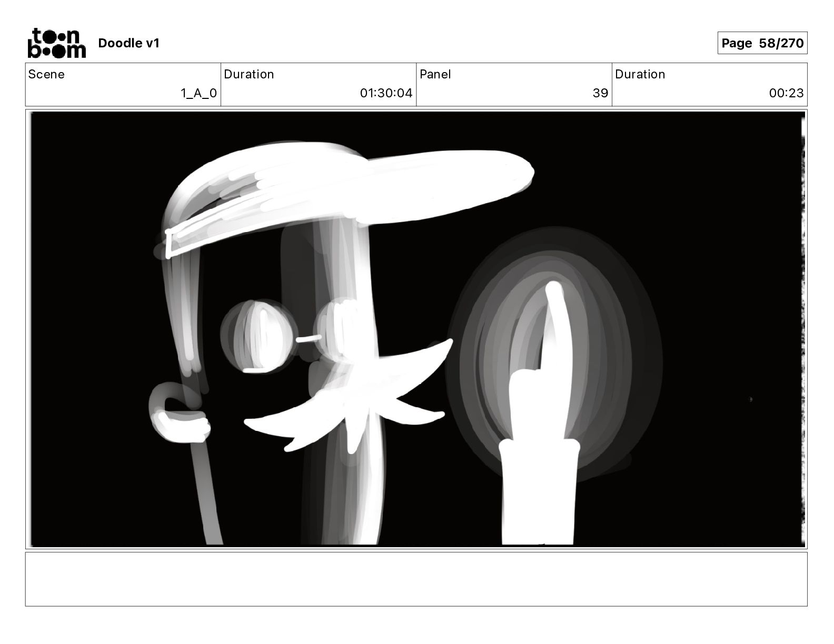The height and width of the screenshot is (644, 834).
Task: Click the 'Panel' header label
Action: [435, 74]
